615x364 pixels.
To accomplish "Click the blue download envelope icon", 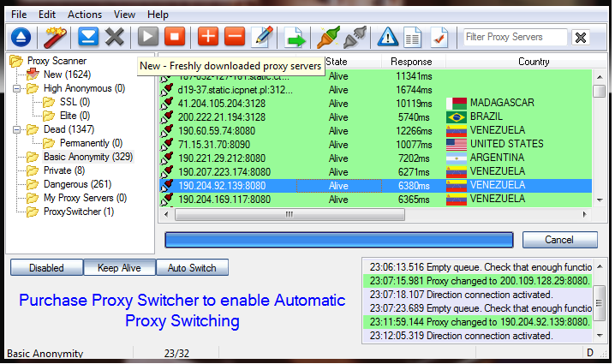I will pos(88,38).
